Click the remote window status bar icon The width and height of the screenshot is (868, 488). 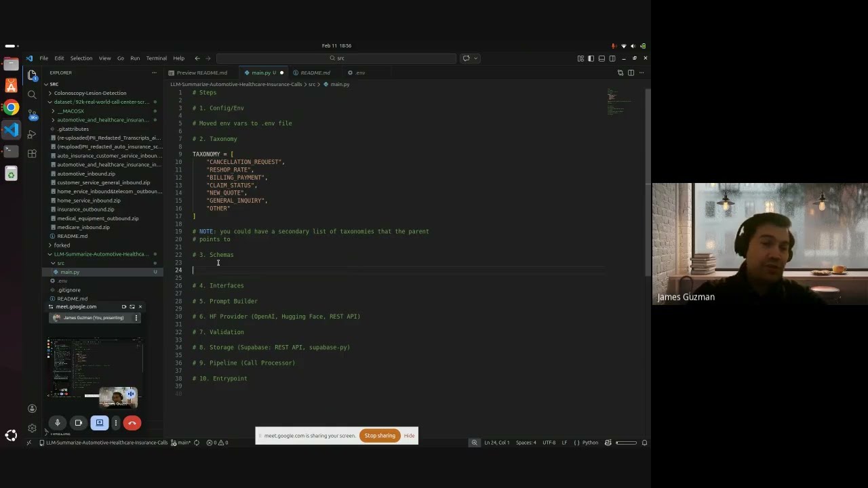tap(28, 443)
